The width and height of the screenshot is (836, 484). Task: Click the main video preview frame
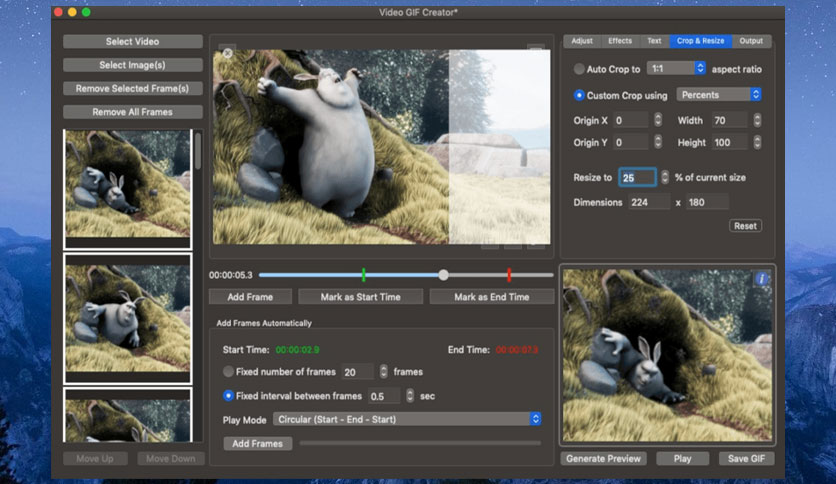382,147
